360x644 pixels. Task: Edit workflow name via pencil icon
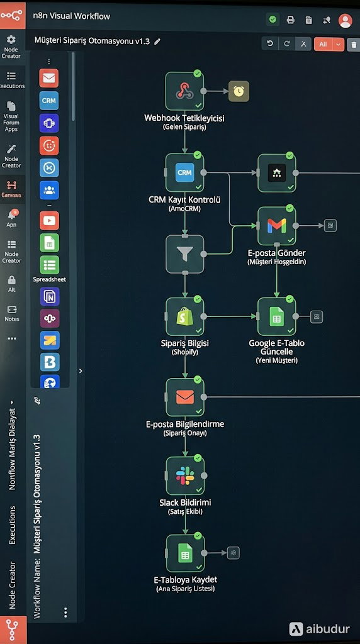coord(157,42)
